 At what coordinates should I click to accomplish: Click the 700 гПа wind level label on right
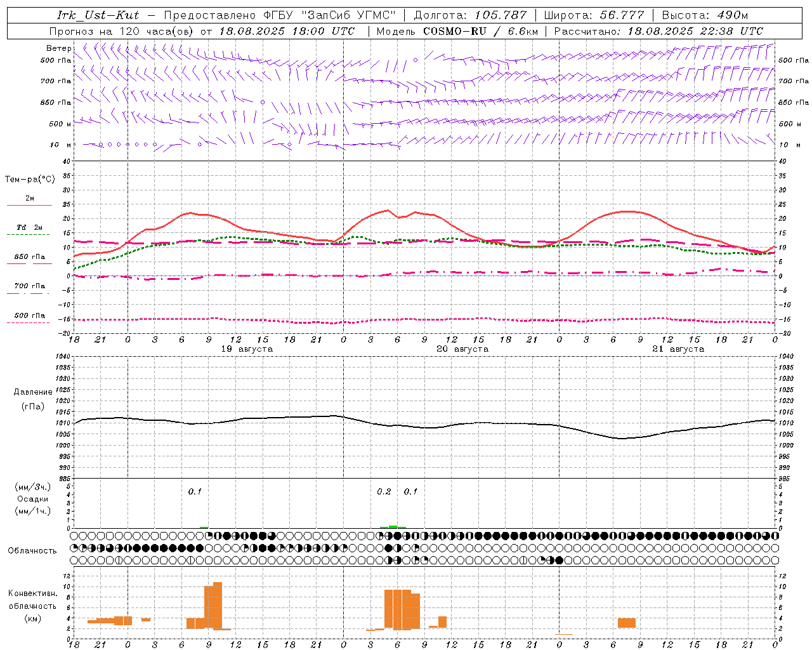click(x=794, y=81)
